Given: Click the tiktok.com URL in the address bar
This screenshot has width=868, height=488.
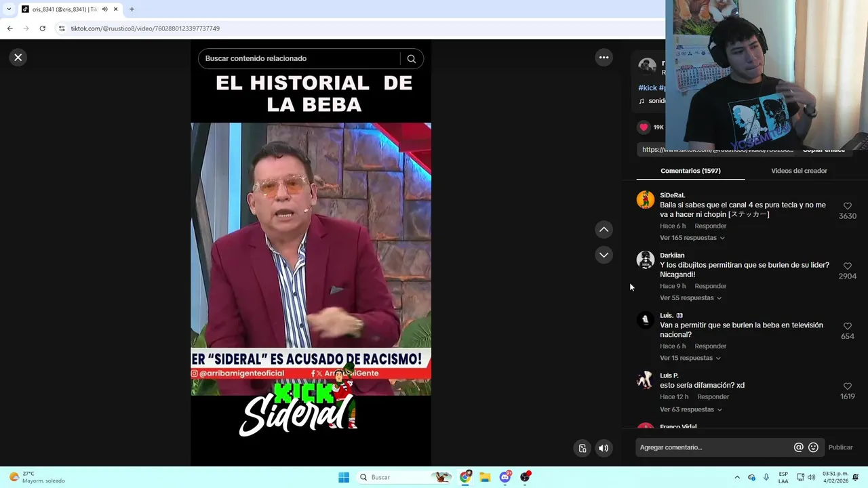Looking at the screenshot, I should point(145,28).
